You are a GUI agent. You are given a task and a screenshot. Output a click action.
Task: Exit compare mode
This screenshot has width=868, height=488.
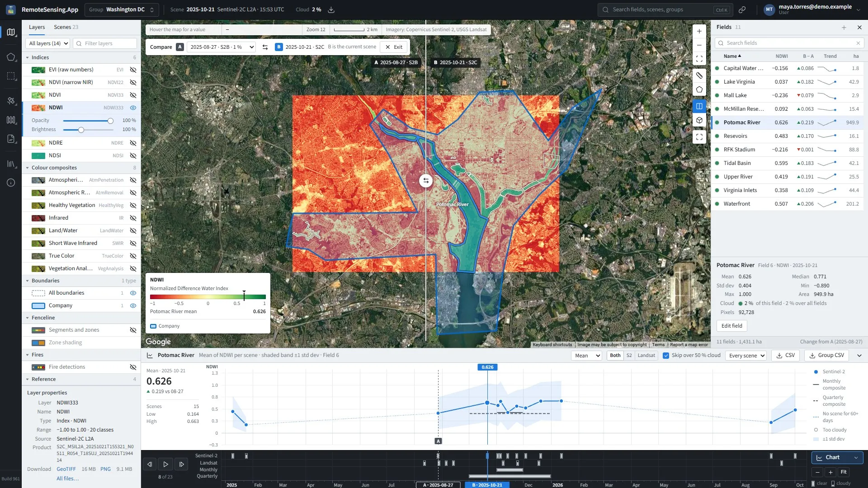[x=394, y=47]
